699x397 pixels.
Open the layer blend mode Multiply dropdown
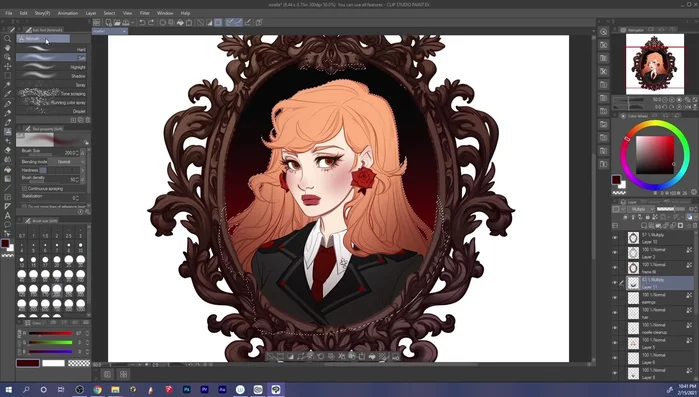pyautogui.click(x=641, y=209)
